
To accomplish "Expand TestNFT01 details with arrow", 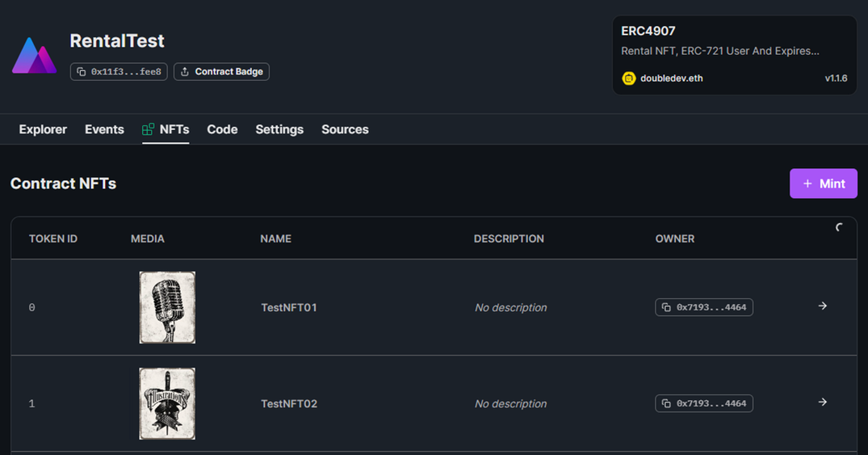I will 822,306.
